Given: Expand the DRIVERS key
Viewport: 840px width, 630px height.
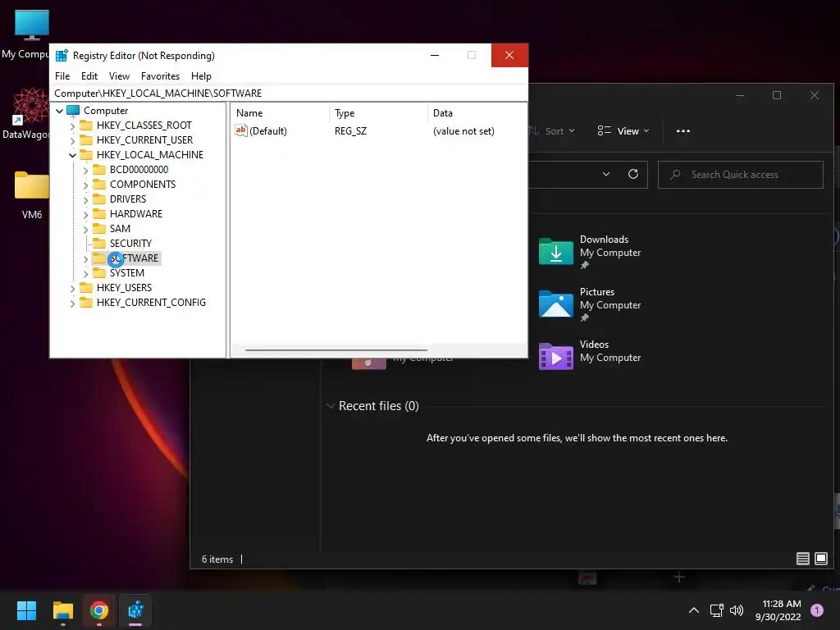Looking at the screenshot, I should (x=85, y=200).
